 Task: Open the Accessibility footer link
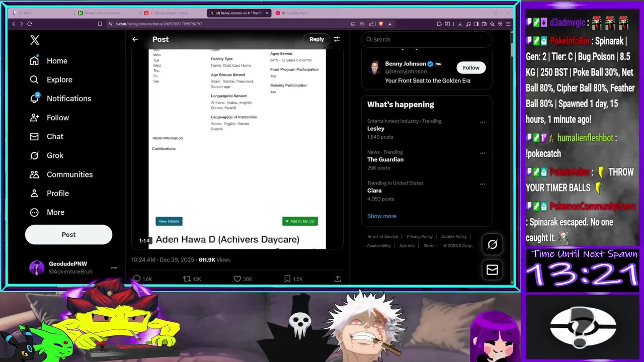[379, 246]
